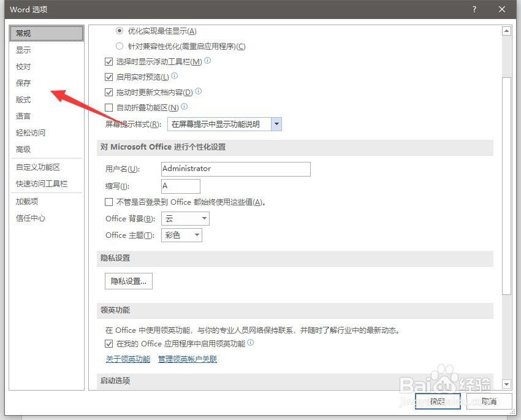Open the 关于领英功能 link

coord(128,359)
